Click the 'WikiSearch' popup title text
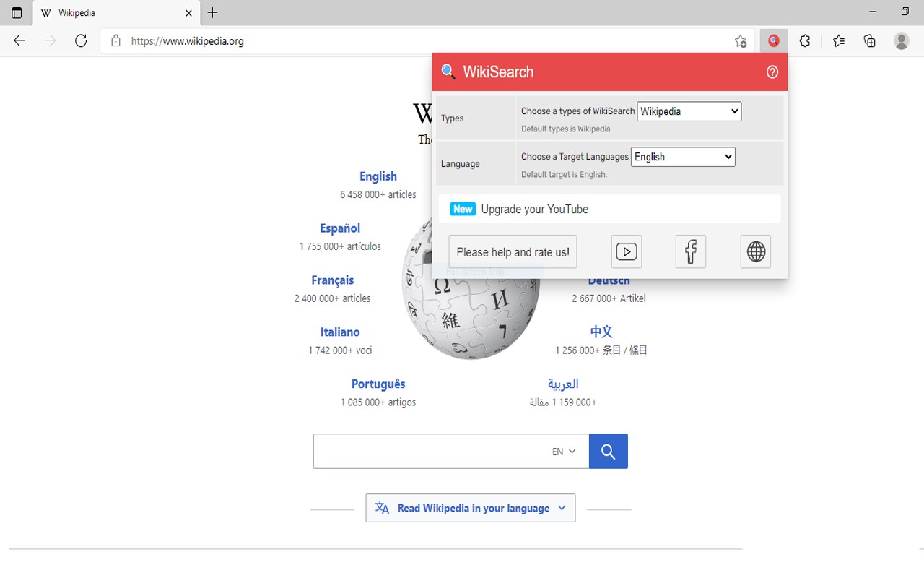 pos(498,72)
